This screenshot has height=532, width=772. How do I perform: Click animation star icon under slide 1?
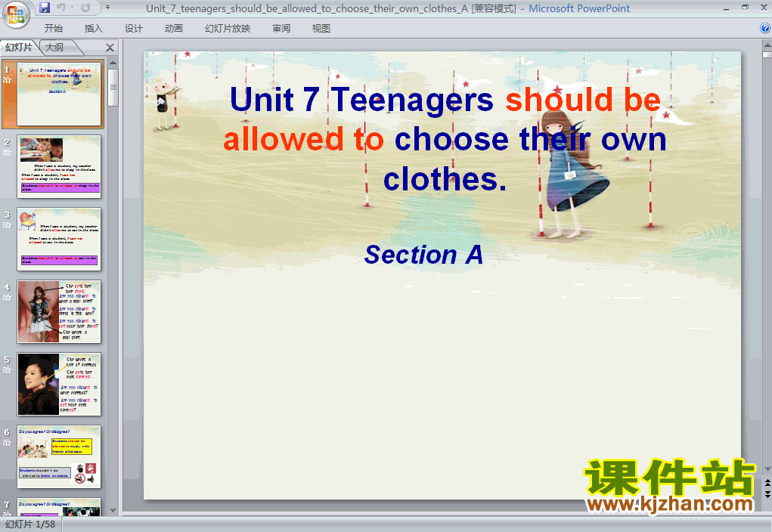(x=7, y=80)
